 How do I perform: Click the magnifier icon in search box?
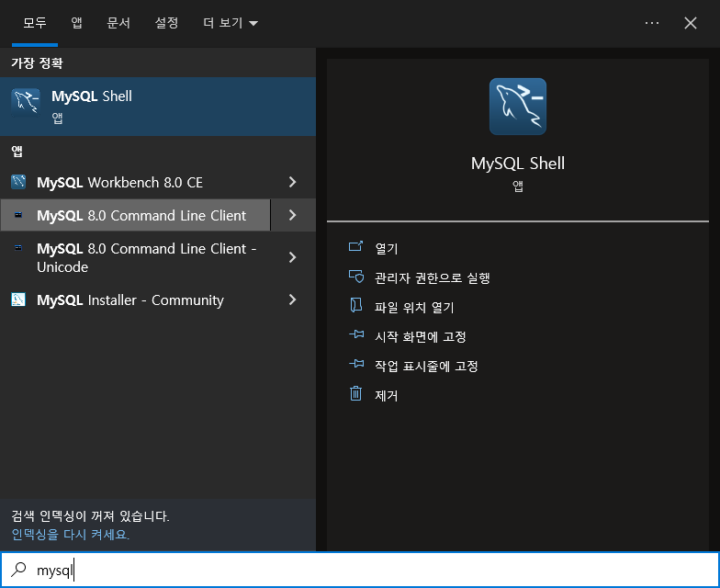(18, 570)
